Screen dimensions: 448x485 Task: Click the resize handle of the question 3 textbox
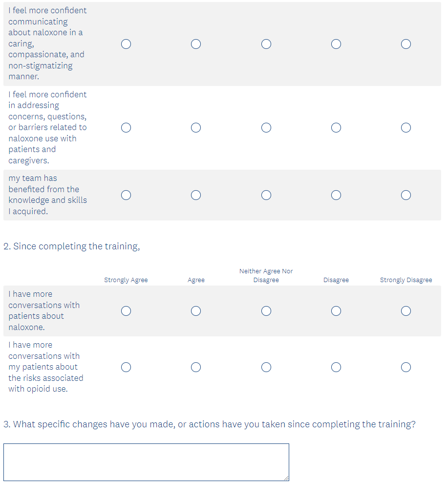[x=286, y=478]
